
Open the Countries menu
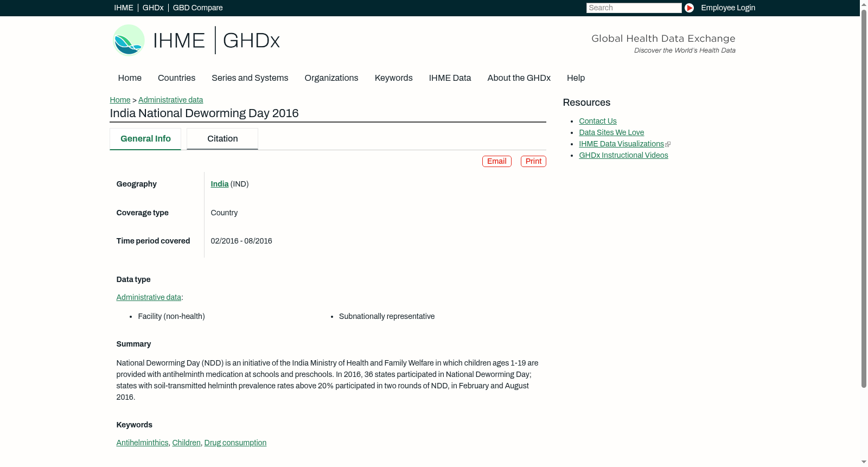pyautogui.click(x=176, y=78)
